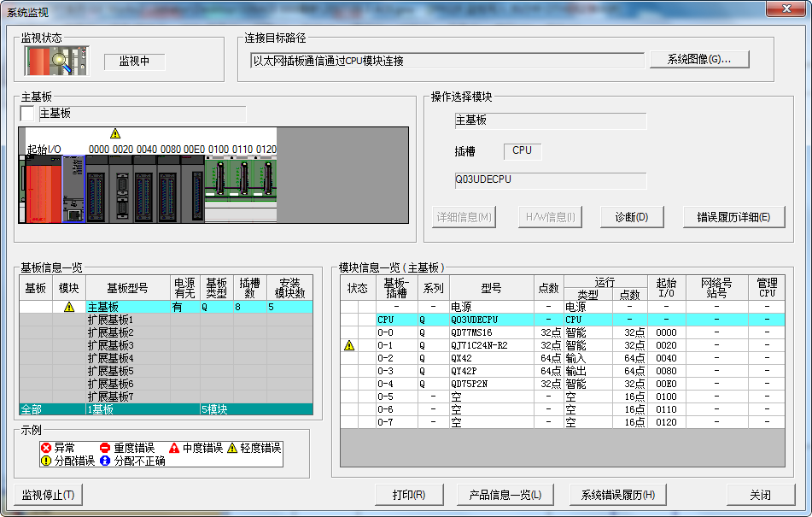Click warning icon in the 0-1 module row
This screenshot has width=812, height=517.
[x=349, y=346]
